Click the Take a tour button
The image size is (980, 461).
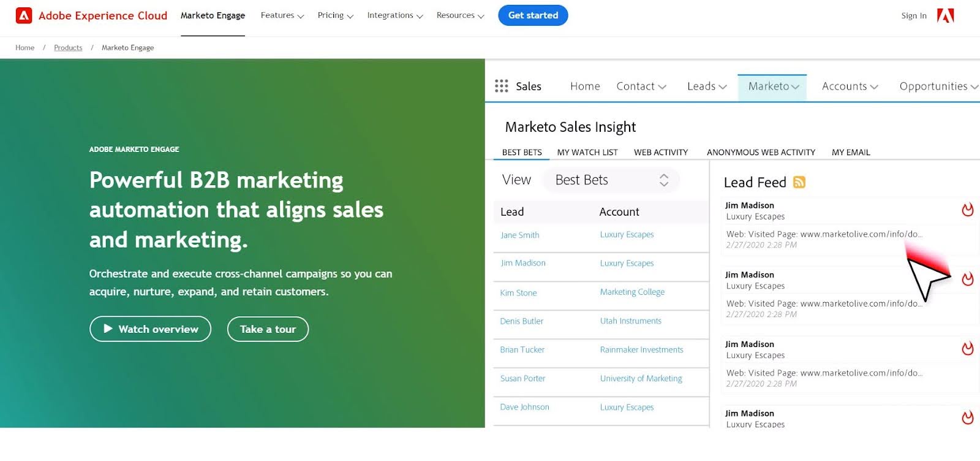[268, 329]
